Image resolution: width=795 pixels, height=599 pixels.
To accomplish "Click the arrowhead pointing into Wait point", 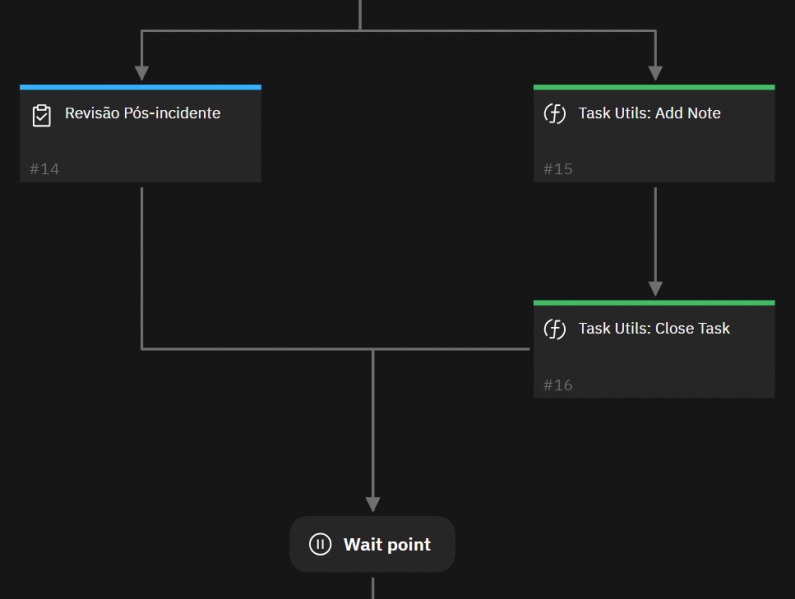I will point(373,504).
